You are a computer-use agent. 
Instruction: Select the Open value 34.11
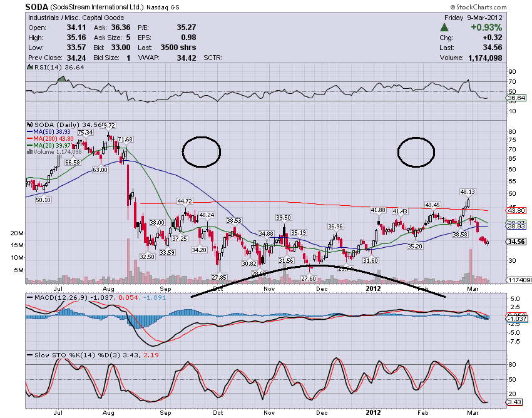tap(76, 28)
